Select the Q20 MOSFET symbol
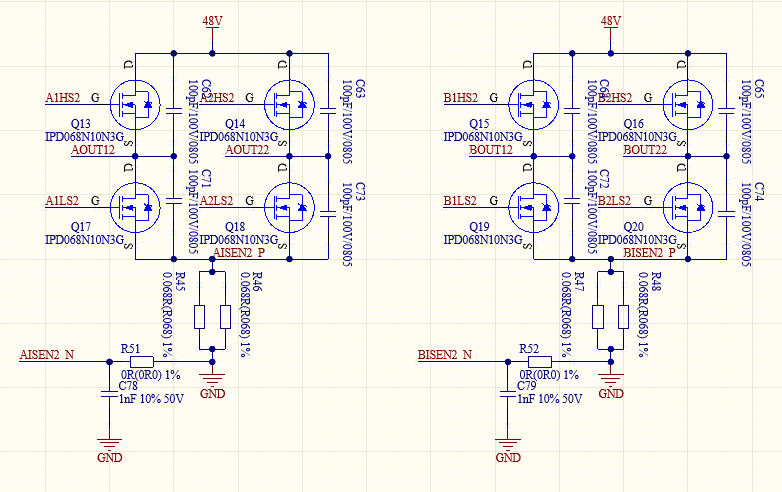 pyautogui.click(x=688, y=207)
